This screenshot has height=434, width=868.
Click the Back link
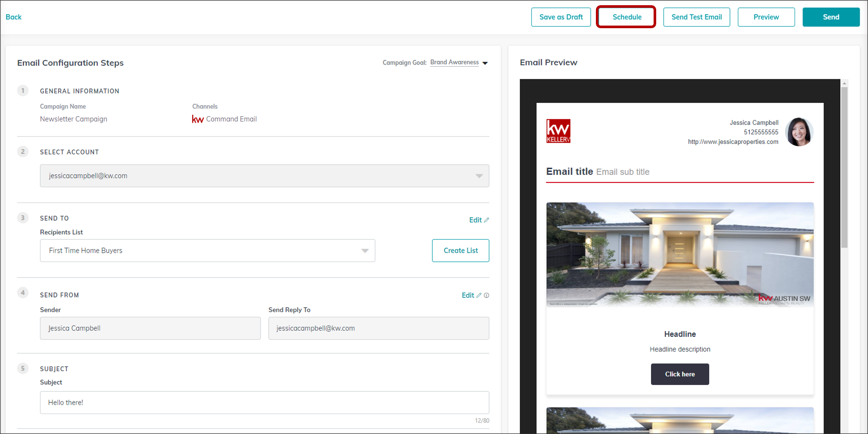(x=13, y=17)
